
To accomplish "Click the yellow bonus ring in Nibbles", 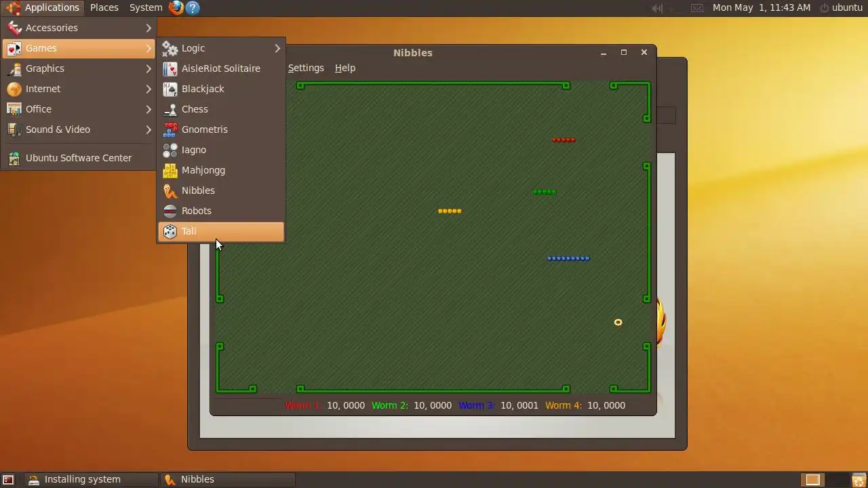I will 618,322.
